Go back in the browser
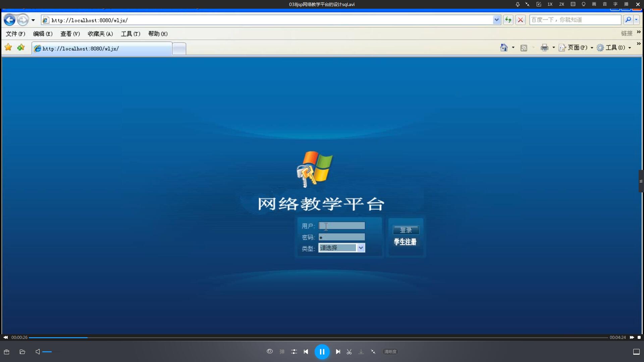Screen dimensions: 644x362 [9, 20]
